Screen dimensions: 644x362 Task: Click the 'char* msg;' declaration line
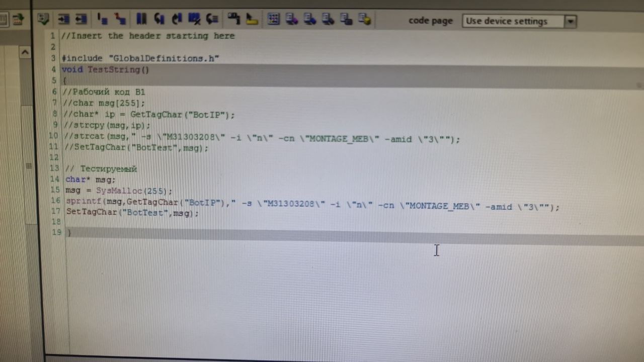point(91,179)
